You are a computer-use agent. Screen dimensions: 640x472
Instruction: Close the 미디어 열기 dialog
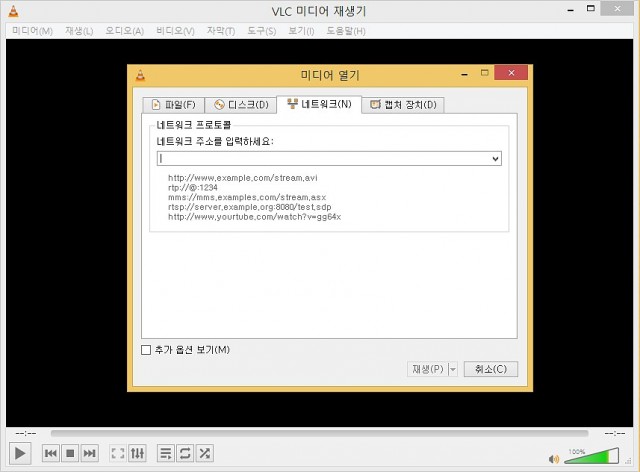click(511, 73)
